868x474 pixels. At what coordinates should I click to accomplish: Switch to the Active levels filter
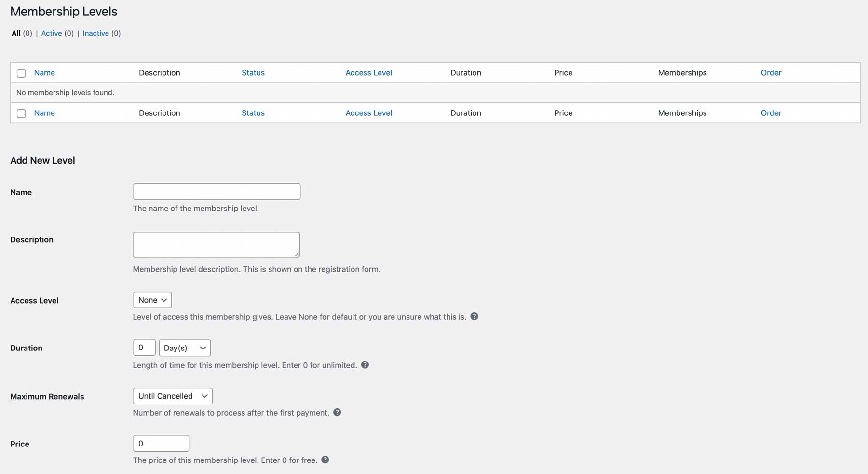tap(52, 33)
